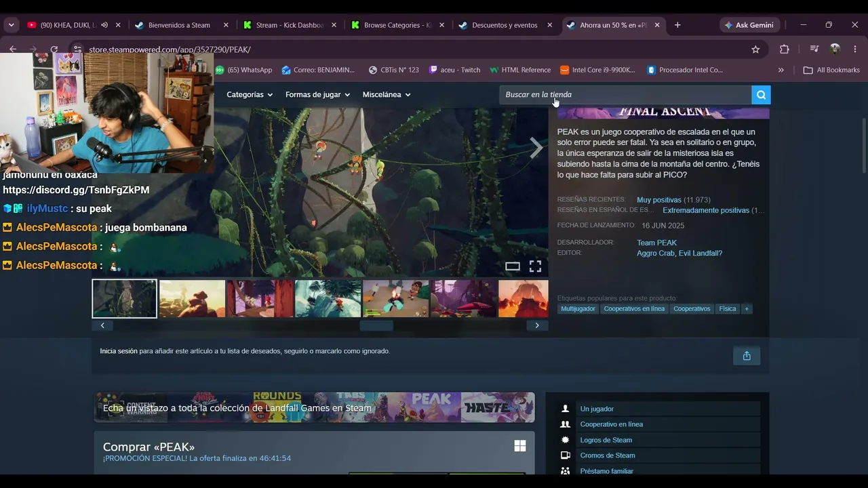Open the share button below the screenshots
The image size is (868, 488).
click(747, 356)
